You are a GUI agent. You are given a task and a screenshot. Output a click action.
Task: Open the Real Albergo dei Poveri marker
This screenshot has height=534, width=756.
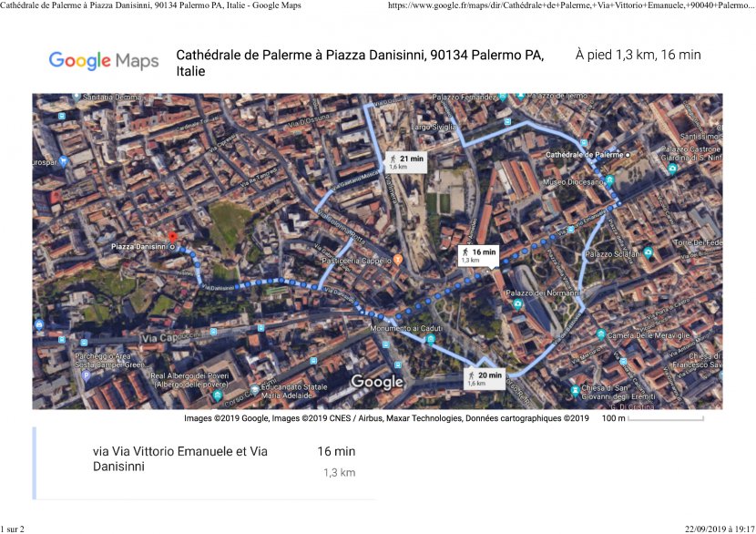pos(217,395)
